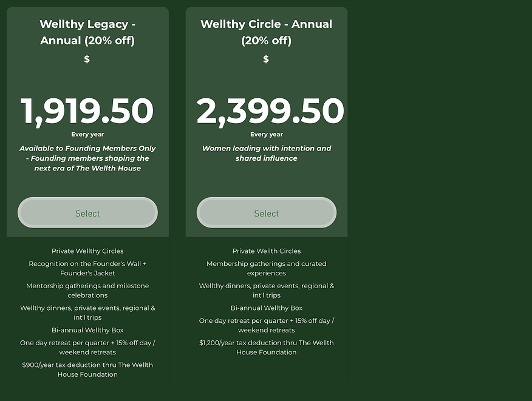Click the $1,200/year tax deduction feature

point(267,347)
